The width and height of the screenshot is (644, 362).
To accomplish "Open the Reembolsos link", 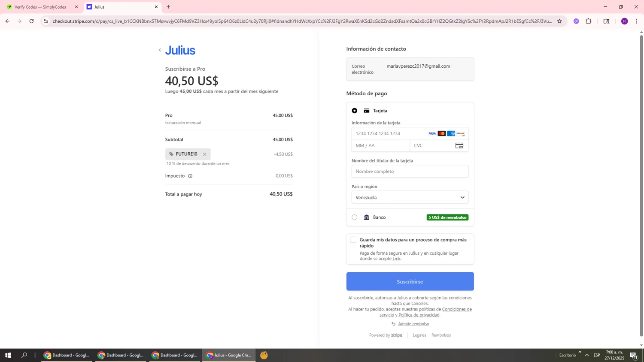I will pos(441,335).
